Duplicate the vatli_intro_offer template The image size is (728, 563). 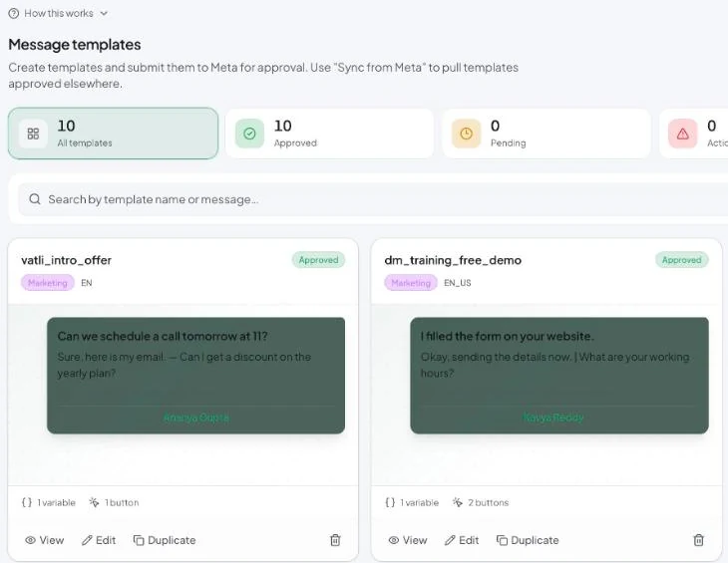[165, 540]
